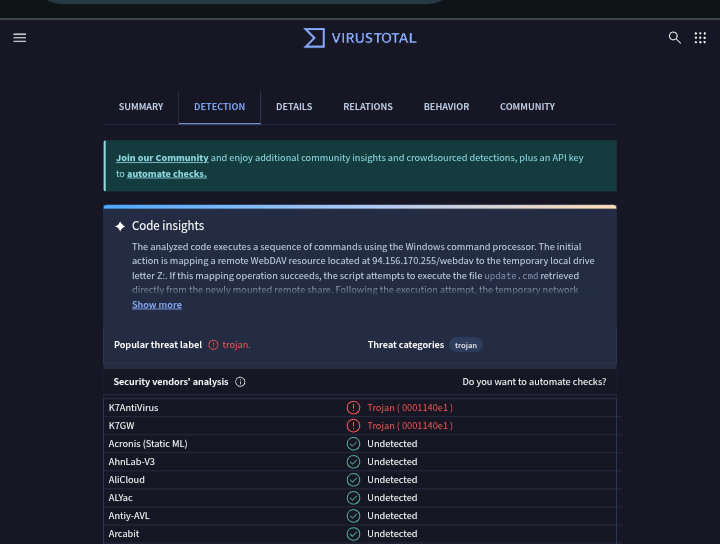The image size is (720, 544).
Task: Open the automate checks link
Action: tap(167, 174)
